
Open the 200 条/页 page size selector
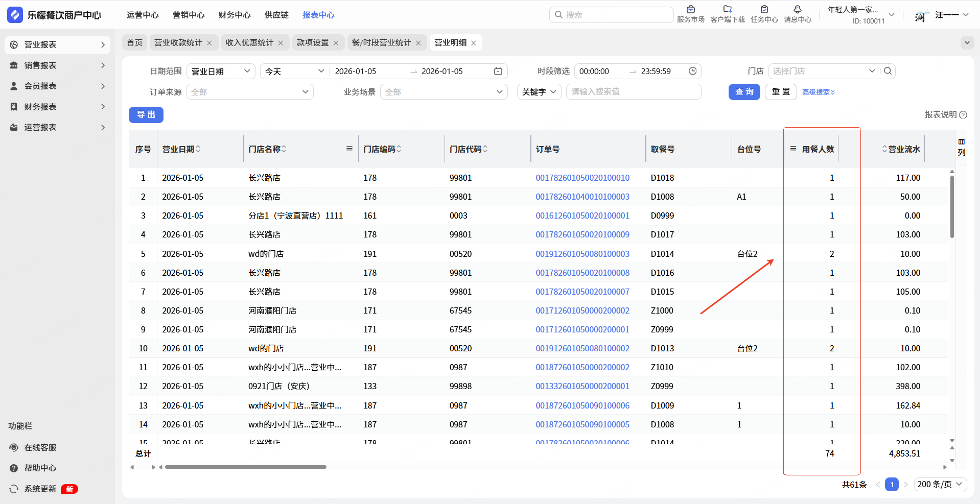[x=940, y=484]
